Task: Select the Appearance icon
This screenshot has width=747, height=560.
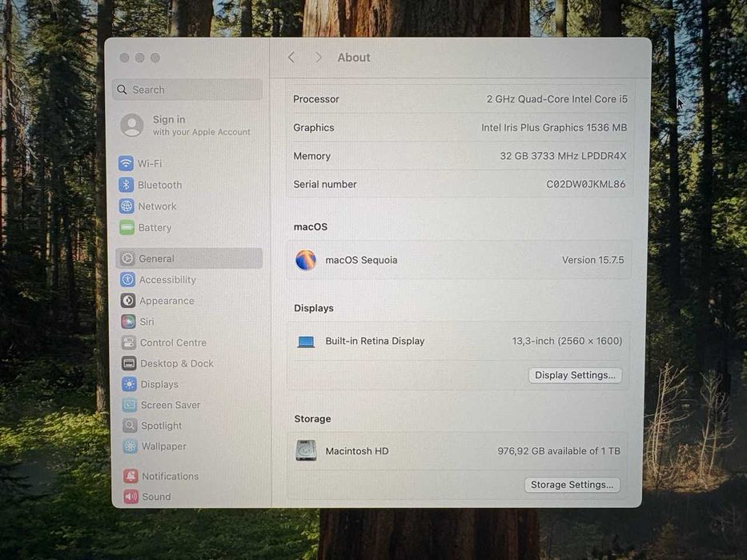Action: click(127, 301)
